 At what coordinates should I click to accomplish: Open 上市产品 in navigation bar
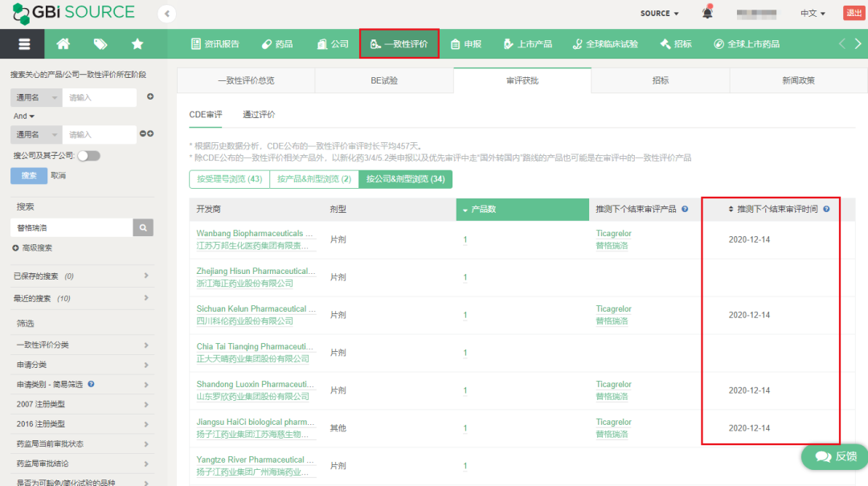(527, 44)
